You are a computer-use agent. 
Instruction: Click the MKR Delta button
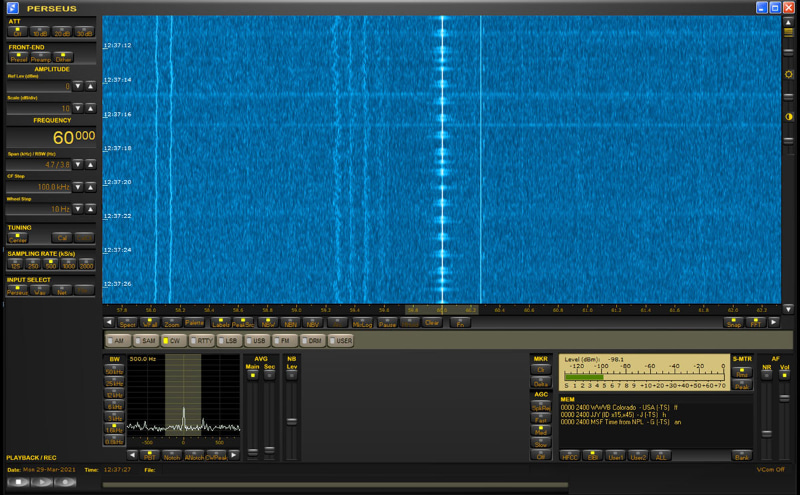(541, 382)
